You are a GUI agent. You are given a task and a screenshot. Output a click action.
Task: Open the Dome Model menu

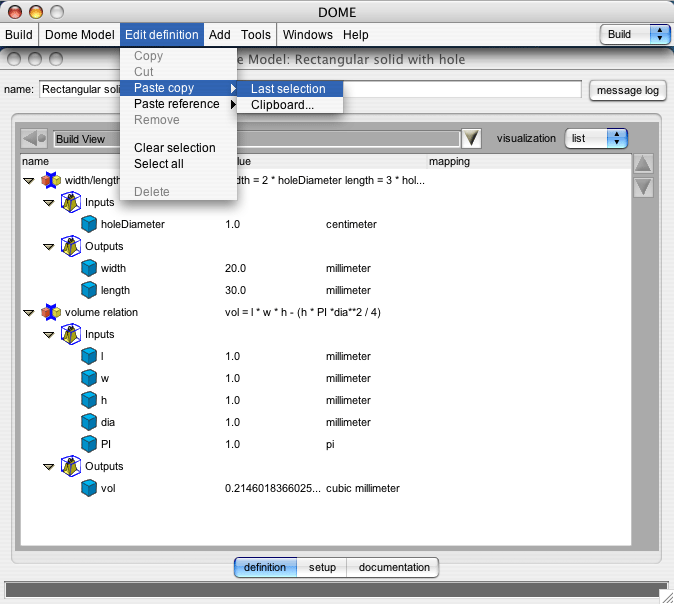coord(80,34)
